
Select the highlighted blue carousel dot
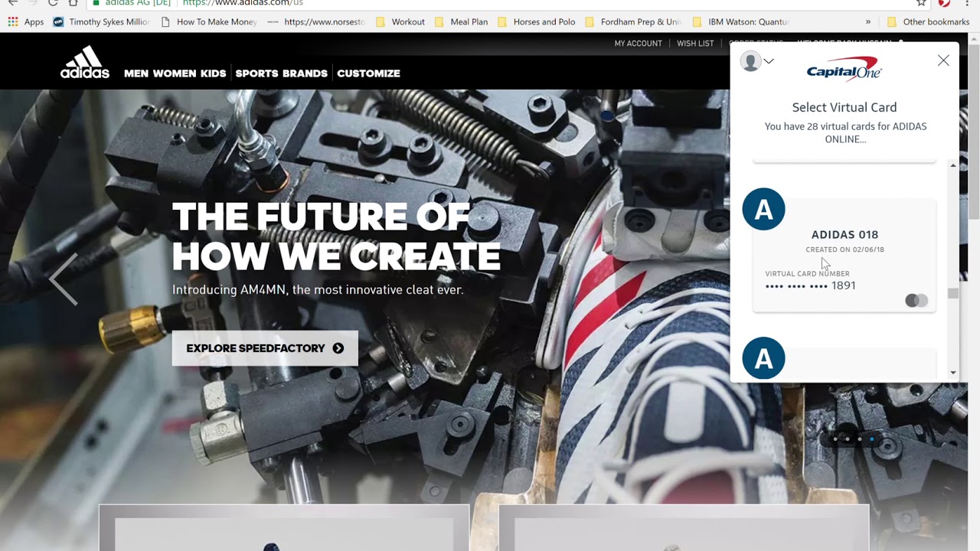point(871,439)
